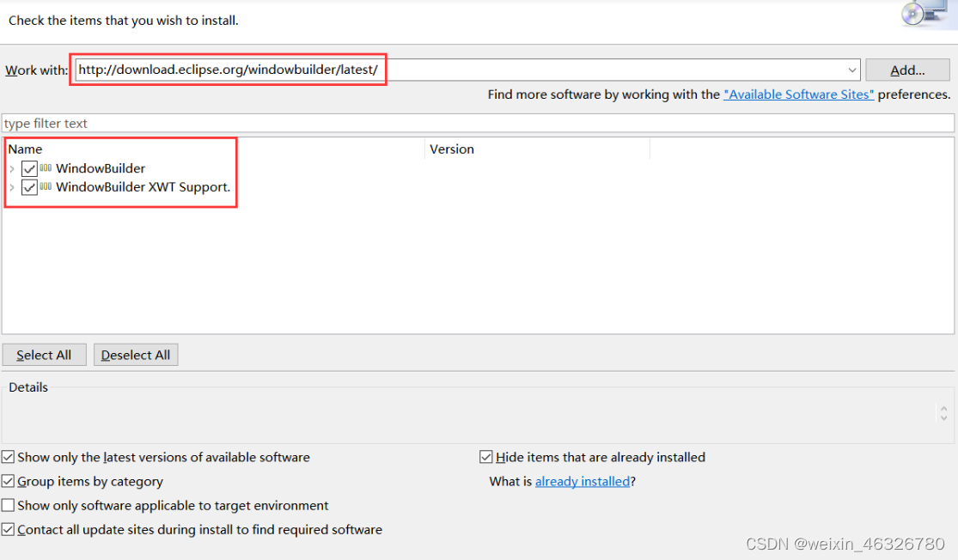The width and height of the screenshot is (958, 560).
Task: Click the Version column header
Action: point(451,149)
